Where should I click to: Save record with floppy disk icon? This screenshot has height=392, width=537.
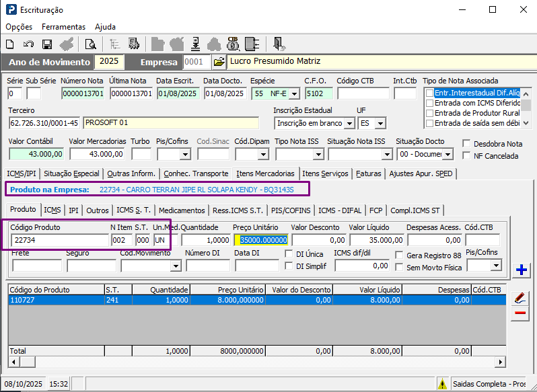(47, 44)
